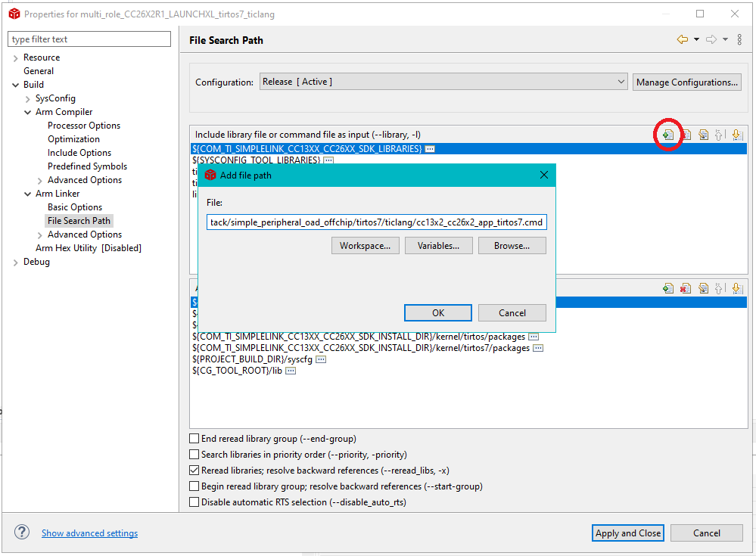Click the circled Add library file icon
The image size is (756, 556).
point(668,135)
